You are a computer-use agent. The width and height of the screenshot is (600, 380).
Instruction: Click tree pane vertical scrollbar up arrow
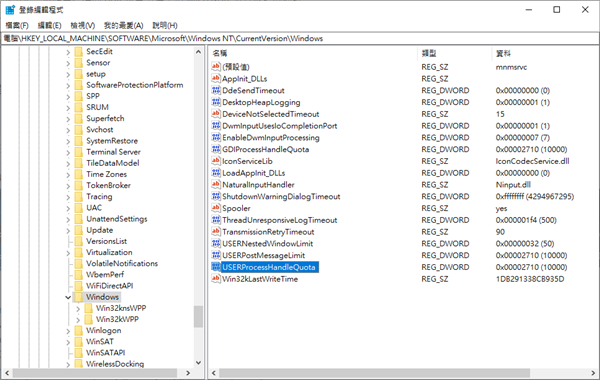[198, 52]
